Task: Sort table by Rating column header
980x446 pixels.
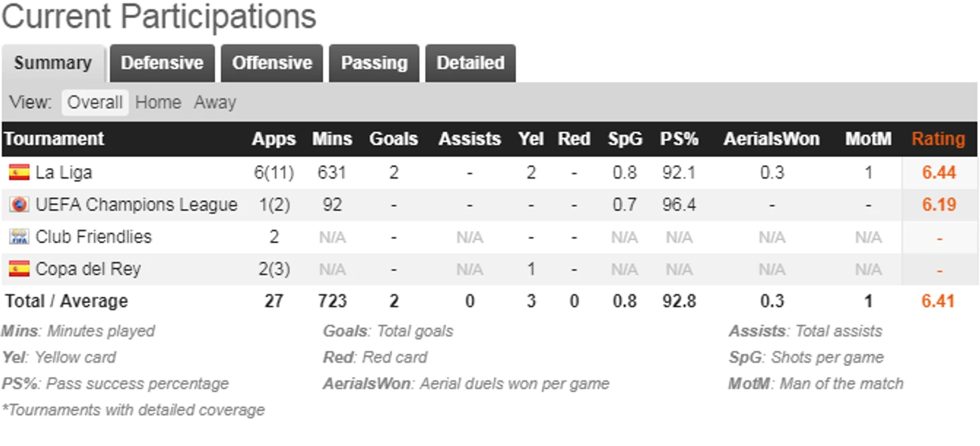Action: tap(938, 139)
